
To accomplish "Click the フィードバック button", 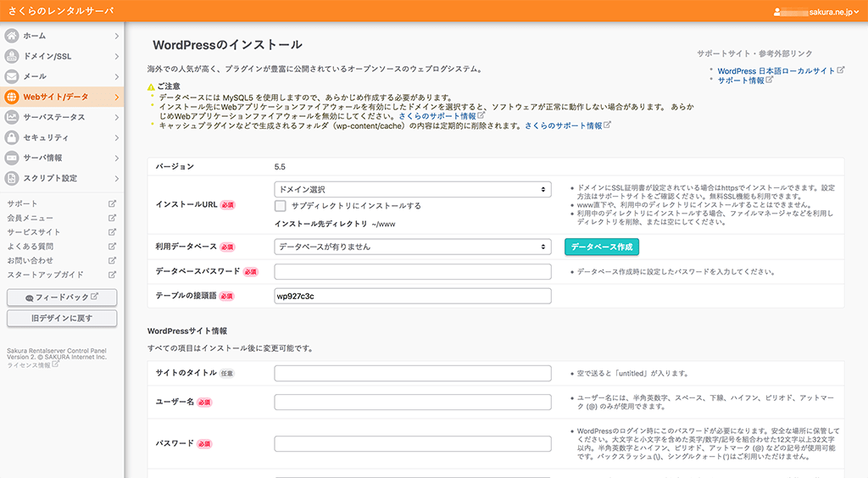I will pos(62,297).
